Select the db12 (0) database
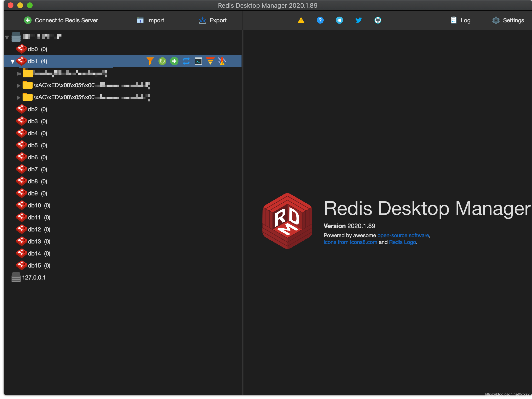532x399 pixels. [x=39, y=230]
